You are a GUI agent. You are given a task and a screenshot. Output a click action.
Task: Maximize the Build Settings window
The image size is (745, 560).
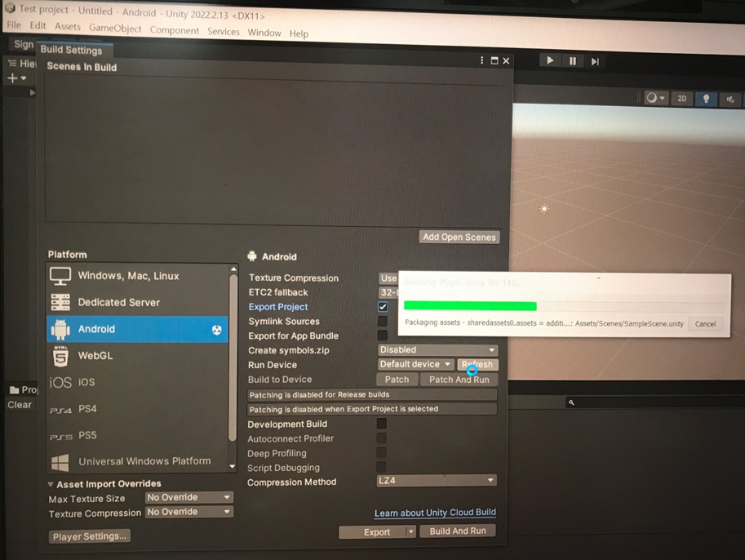pyautogui.click(x=494, y=61)
